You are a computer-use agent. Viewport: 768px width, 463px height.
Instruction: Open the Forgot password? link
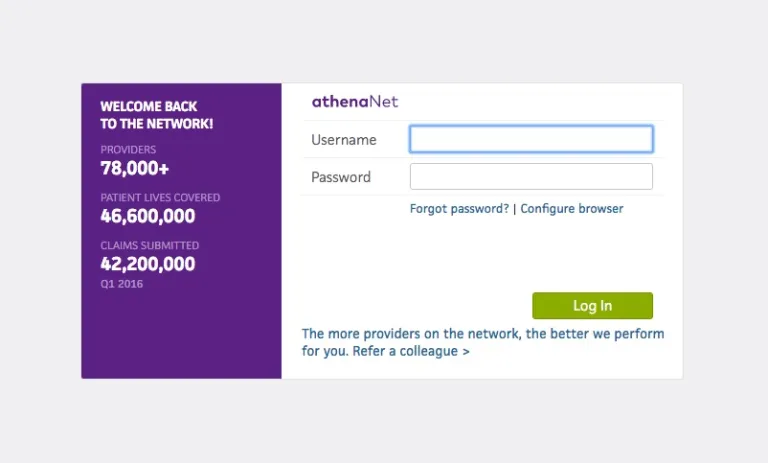click(459, 209)
